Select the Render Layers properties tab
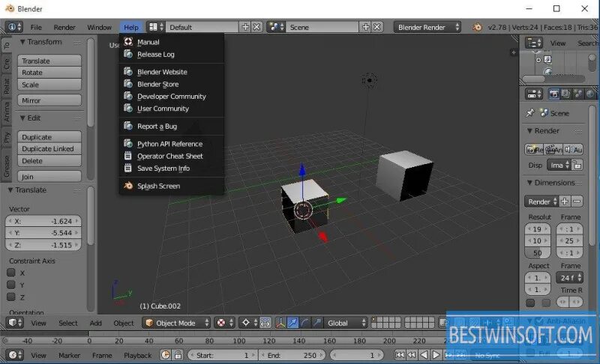 coord(565,94)
